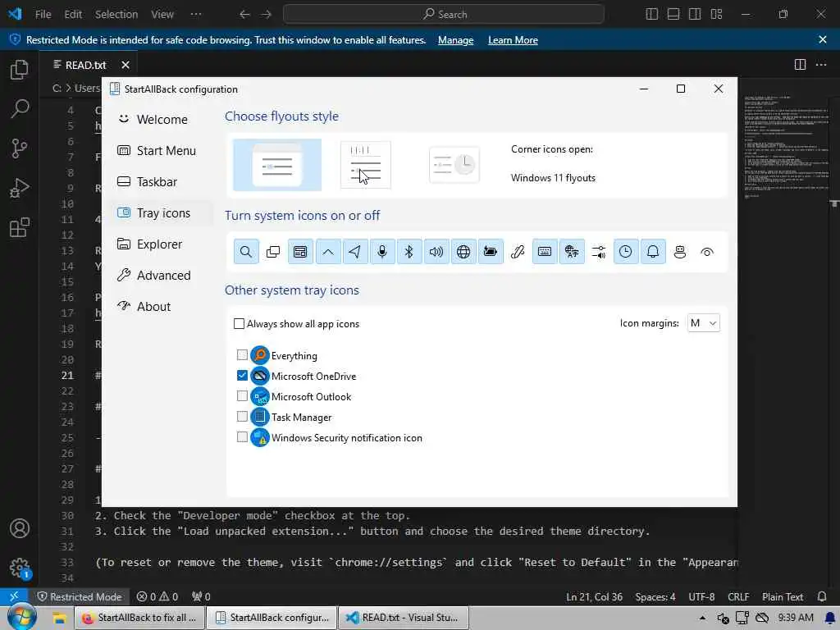Toggle the Search system icon
The image size is (840, 630).
click(246, 252)
